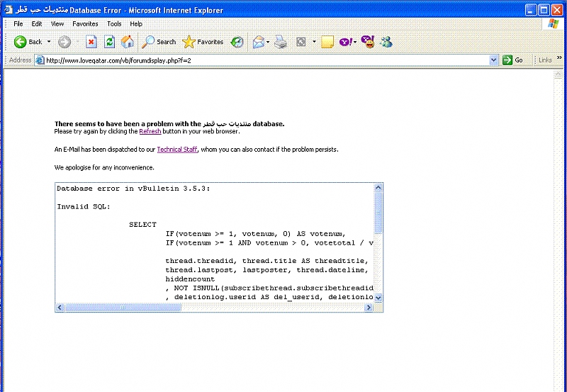The width and height of the screenshot is (567, 392).
Task: Click the Technical Staff link
Action: pos(176,150)
